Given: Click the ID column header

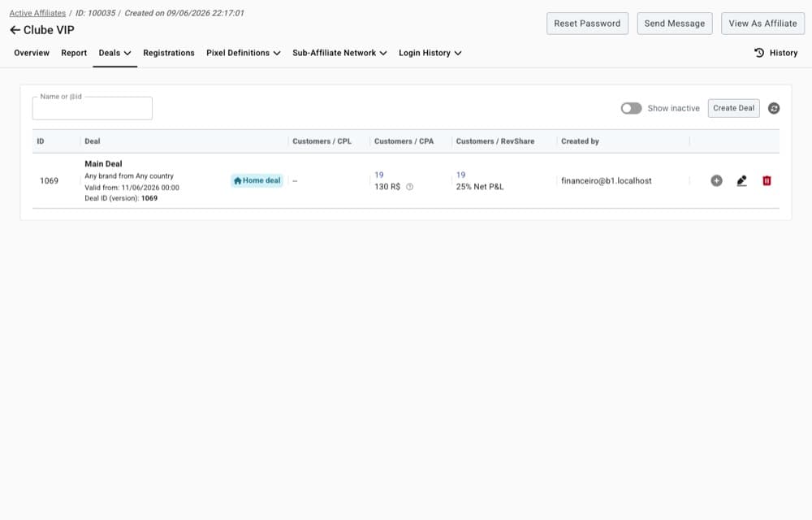Looking at the screenshot, I should [41, 141].
